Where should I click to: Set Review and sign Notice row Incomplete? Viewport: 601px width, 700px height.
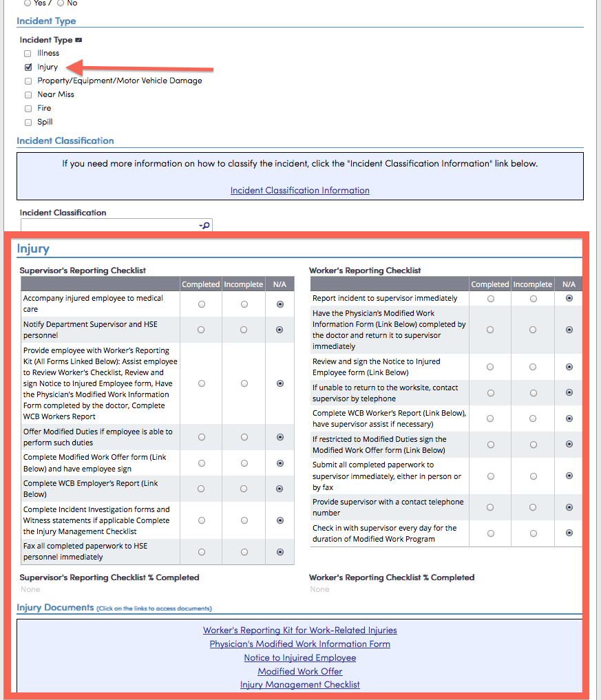533,367
